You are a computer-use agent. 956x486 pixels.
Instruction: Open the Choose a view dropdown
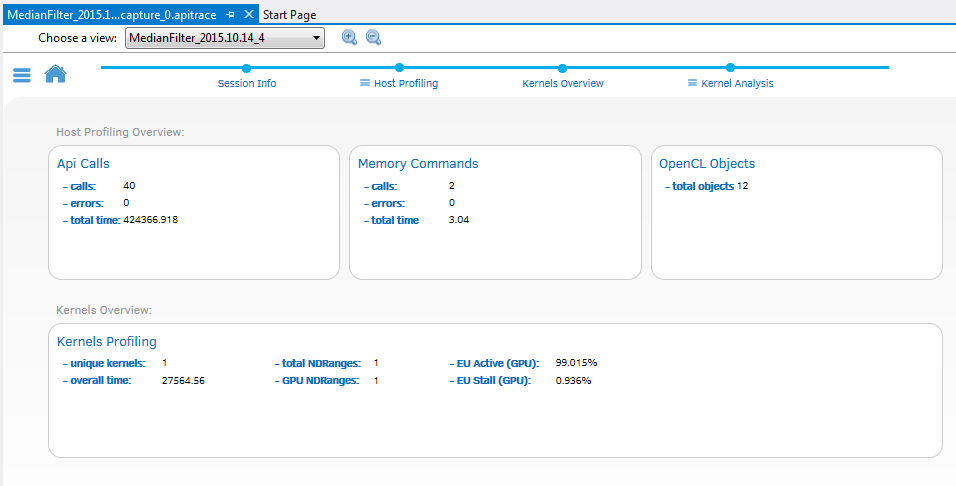click(225, 38)
